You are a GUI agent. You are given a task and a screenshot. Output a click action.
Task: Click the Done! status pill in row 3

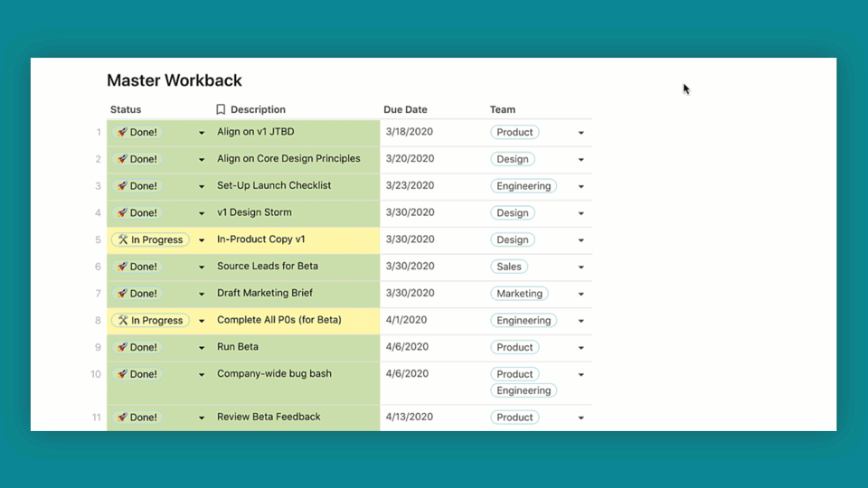coord(137,186)
